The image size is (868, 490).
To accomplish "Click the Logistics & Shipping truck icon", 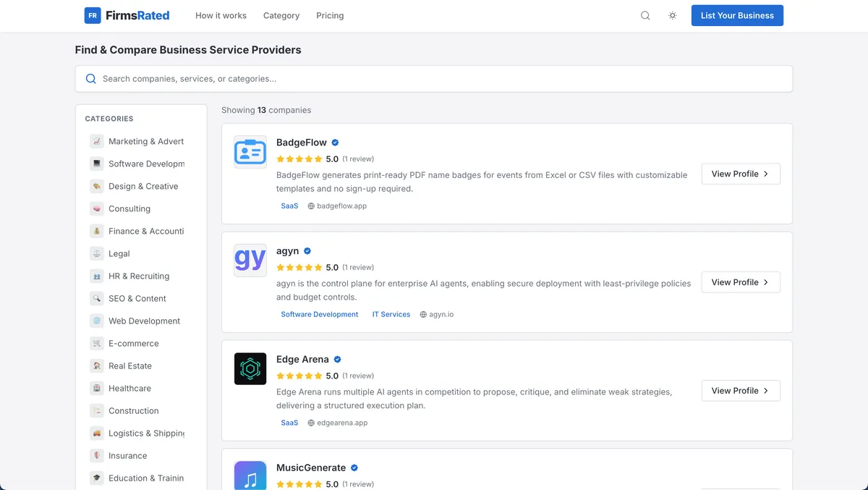I will tap(97, 433).
